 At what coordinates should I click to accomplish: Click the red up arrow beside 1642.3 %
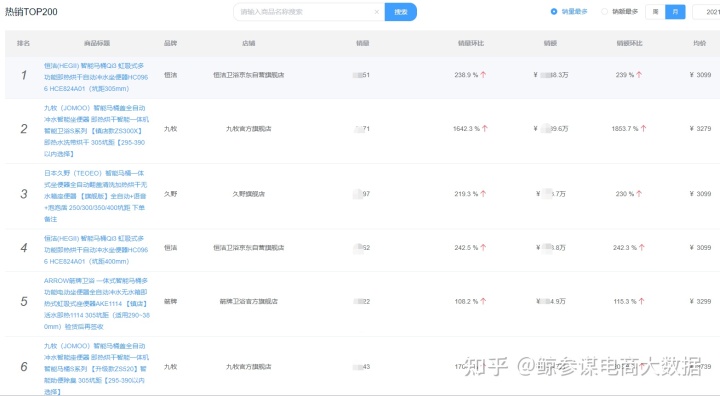(485, 129)
